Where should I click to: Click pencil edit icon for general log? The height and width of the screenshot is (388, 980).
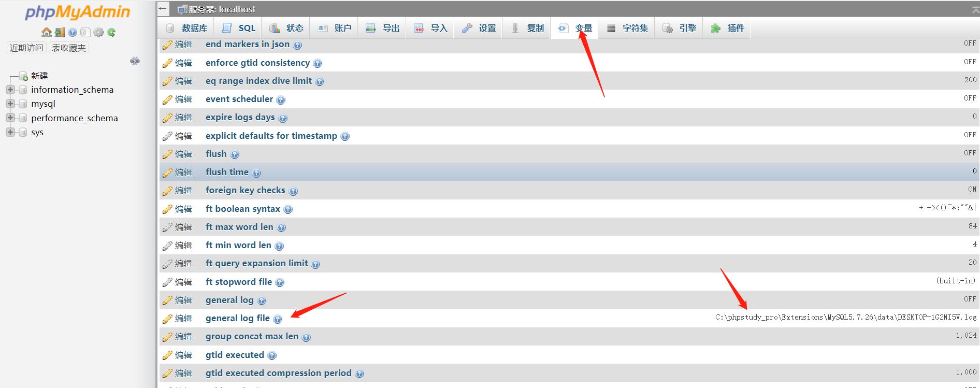[x=167, y=300]
